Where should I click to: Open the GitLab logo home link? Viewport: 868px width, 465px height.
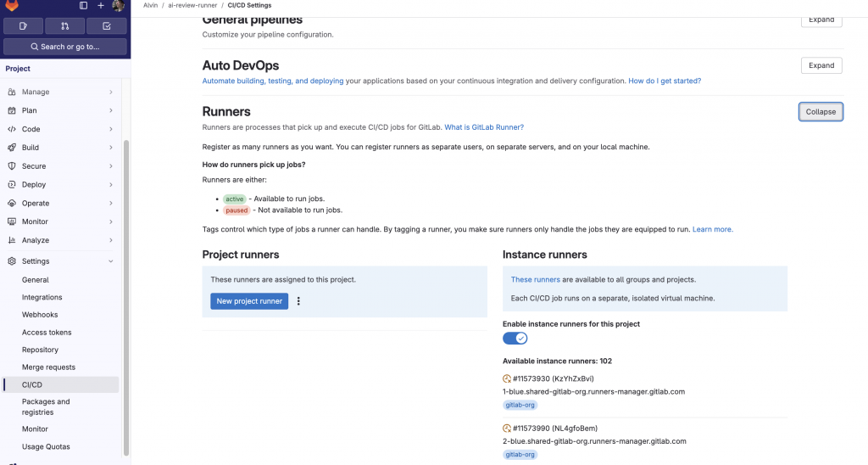point(12,5)
